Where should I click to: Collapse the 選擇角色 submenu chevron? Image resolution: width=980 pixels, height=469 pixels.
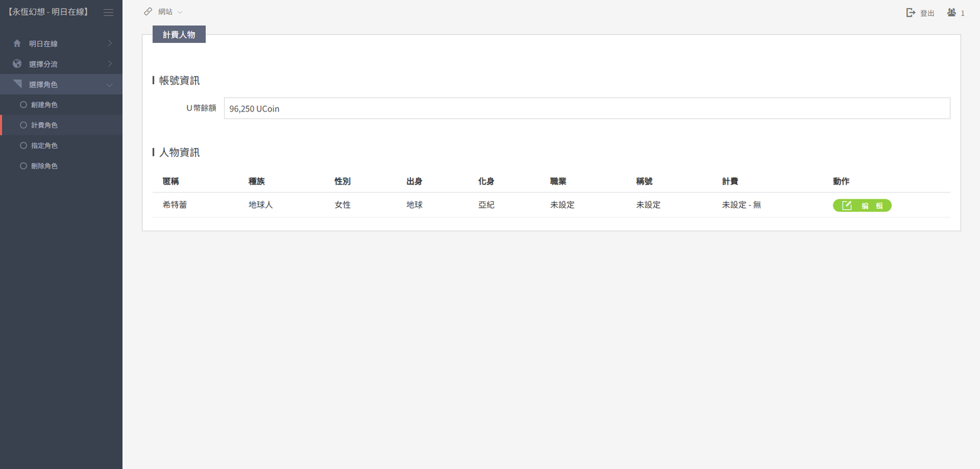(109, 85)
